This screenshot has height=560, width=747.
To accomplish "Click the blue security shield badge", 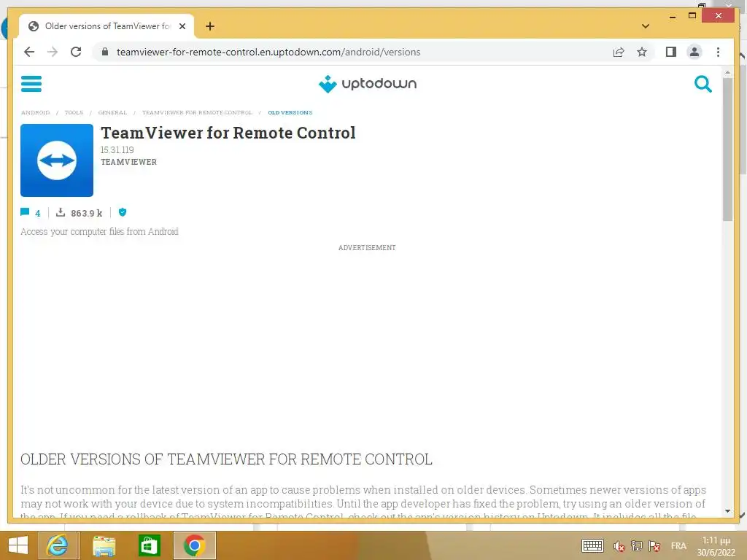I will tap(123, 212).
